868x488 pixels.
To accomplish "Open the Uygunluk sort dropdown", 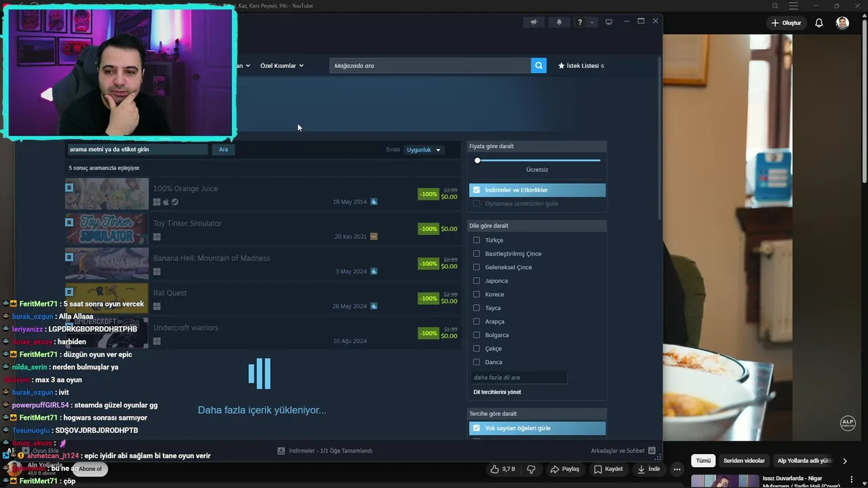I will 424,150.
